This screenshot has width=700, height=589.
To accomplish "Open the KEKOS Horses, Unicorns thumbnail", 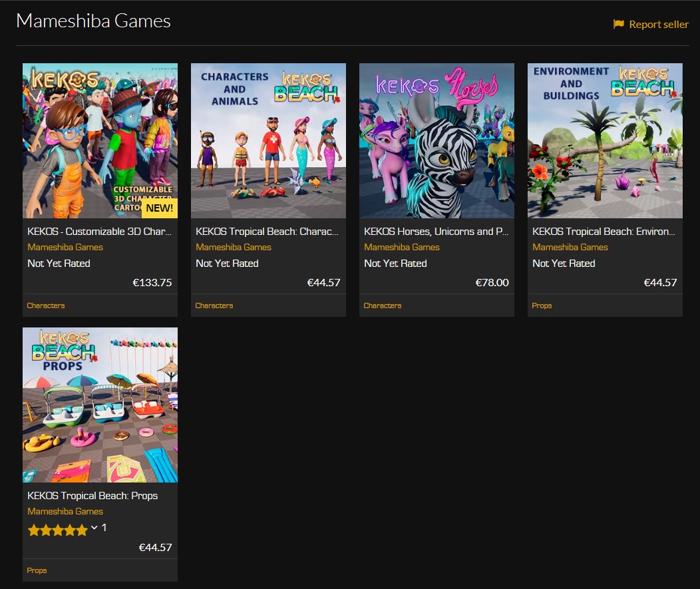I will tap(437, 140).
